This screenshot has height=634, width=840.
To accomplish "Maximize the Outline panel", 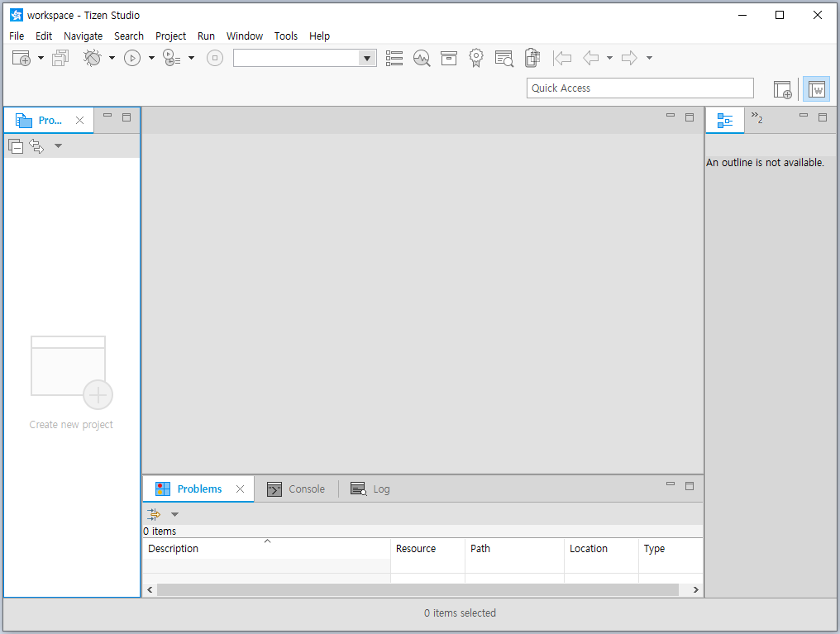I will coord(823,117).
